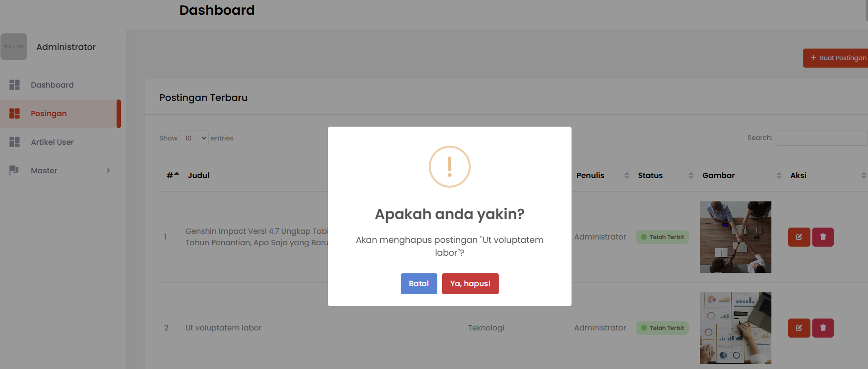Sort table by Status column arrows
The height and width of the screenshot is (369, 868).
[691, 175]
